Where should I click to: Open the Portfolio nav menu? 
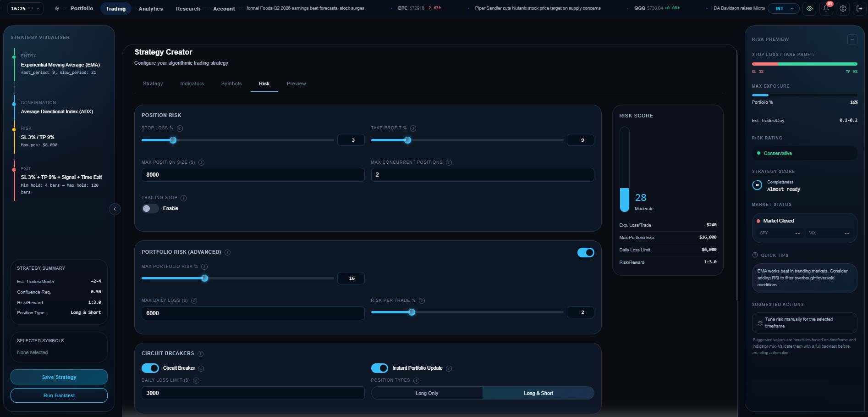[x=82, y=9]
